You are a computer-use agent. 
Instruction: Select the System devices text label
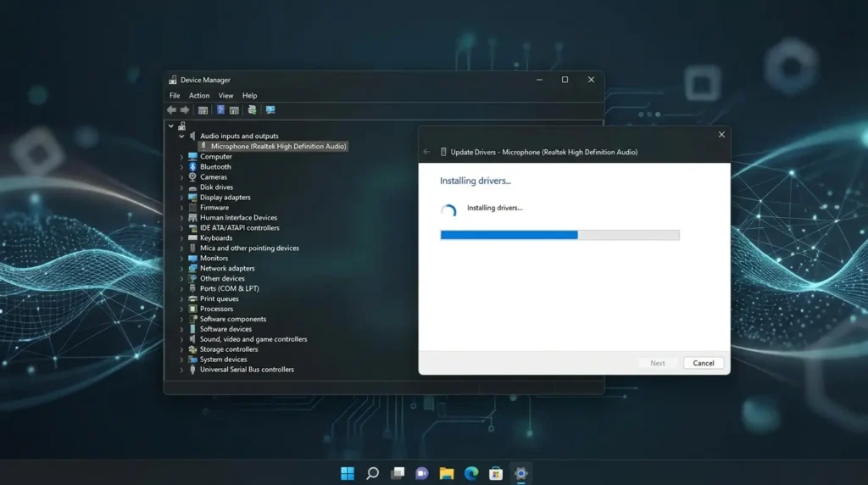(223, 360)
